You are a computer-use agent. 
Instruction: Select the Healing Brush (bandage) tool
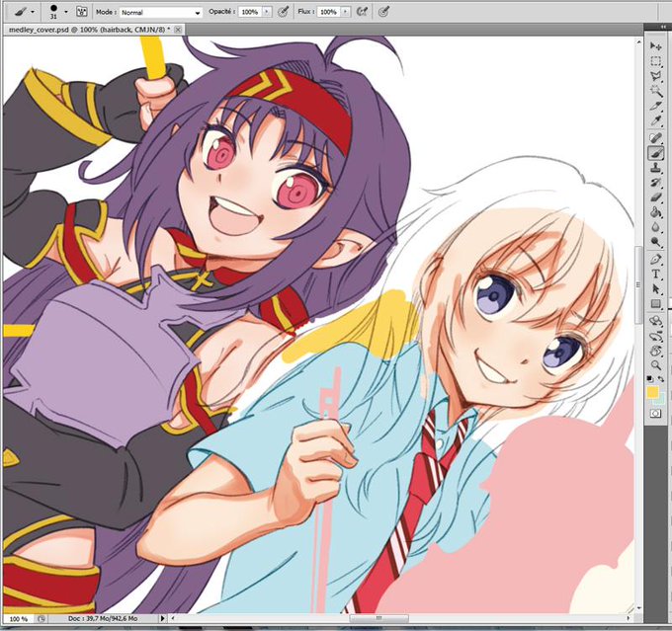[x=656, y=138]
